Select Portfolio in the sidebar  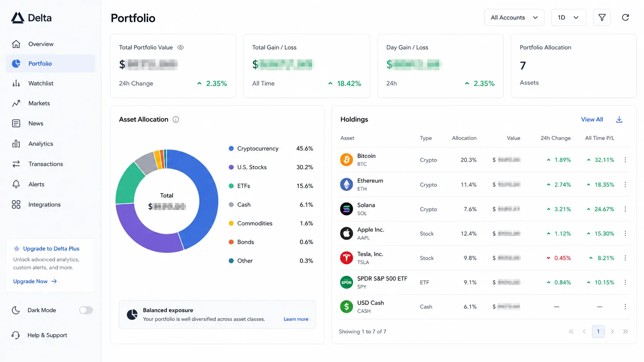(50, 63)
